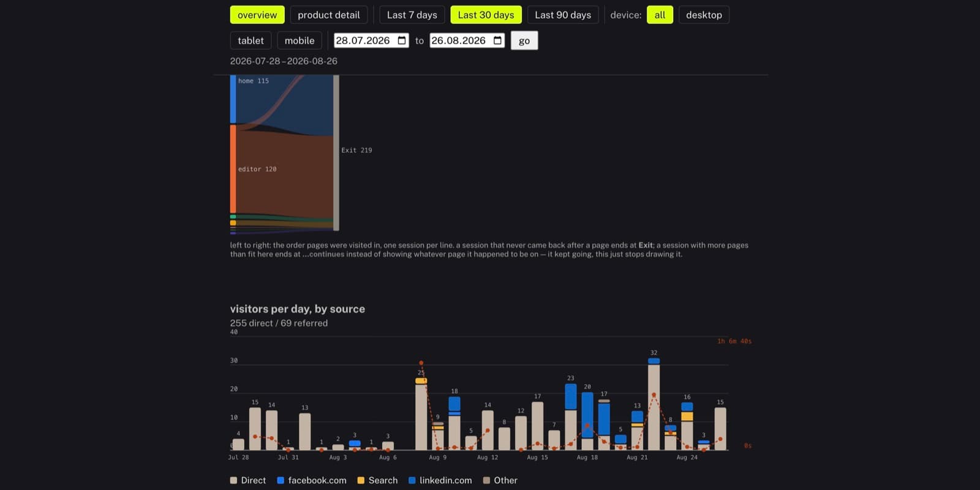Click the bar labeled 18 visitors
The height and width of the screenshot is (490, 980).
pos(454,424)
